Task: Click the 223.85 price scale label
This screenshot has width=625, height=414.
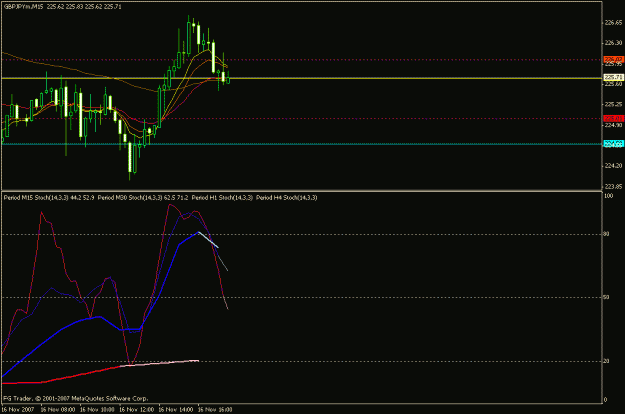Action: coord(613,186)
